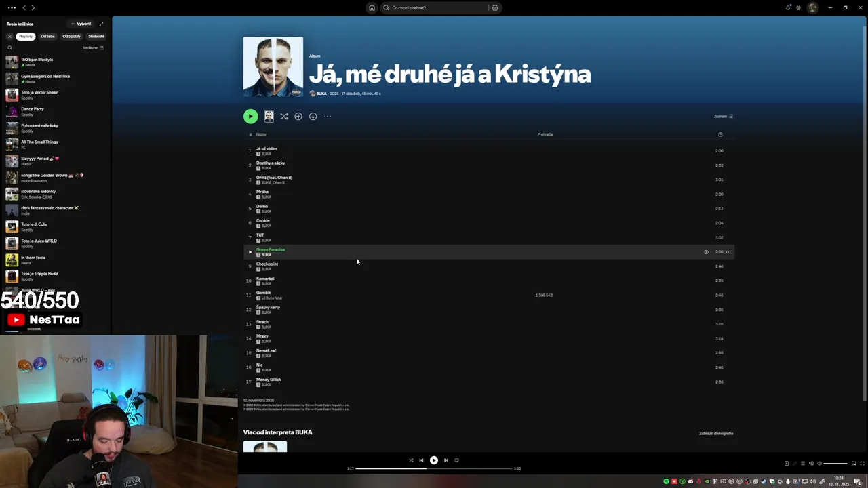Sort by the duration clock column header

point(720,134)
